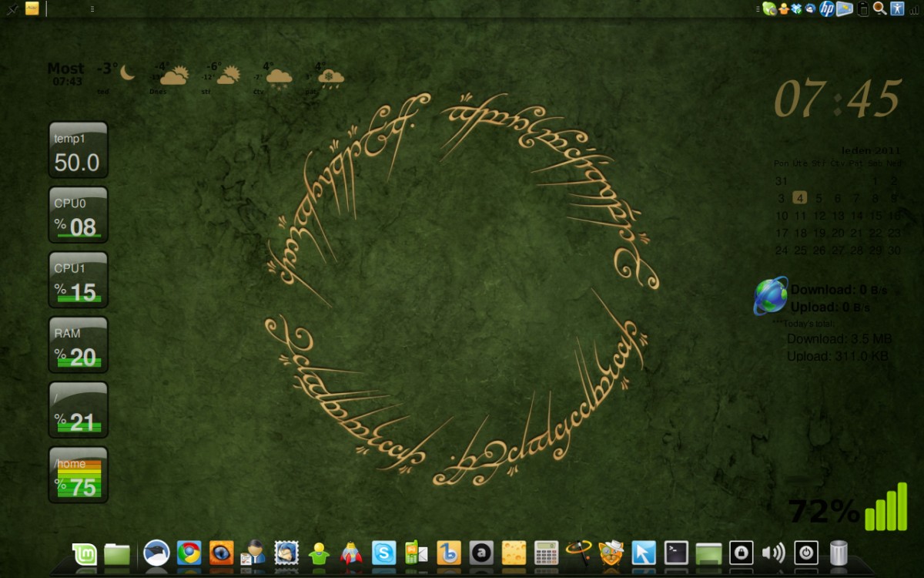
Task: Open the orange eye icon app
Action: pyautogui.click(x=221, y=553)
